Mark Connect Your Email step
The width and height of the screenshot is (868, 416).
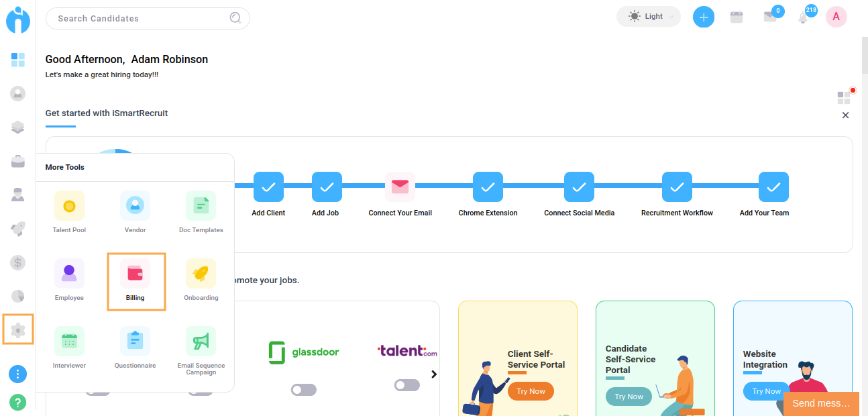tap(400, 187)
